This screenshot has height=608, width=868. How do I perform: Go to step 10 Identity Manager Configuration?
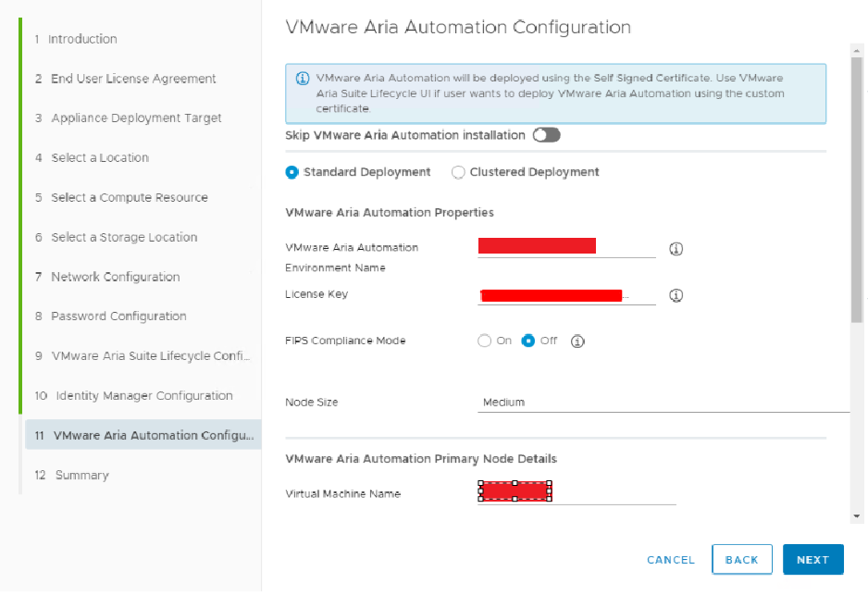coord(133,396)
